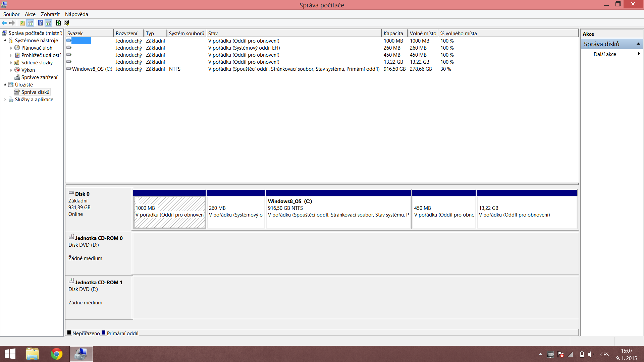Viewport: 644px width, 362px height.
Task: Toggle the show/hide action pane icon
Action: point(49,23)
